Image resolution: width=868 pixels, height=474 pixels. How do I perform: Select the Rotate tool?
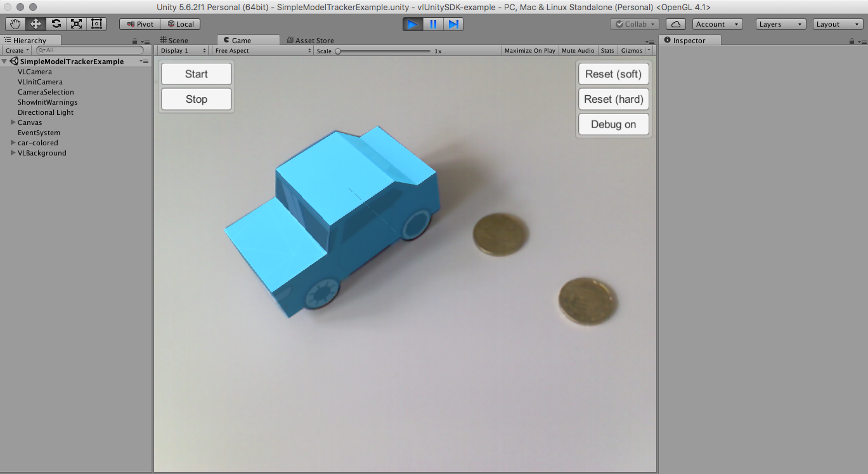tap(56, 24)
